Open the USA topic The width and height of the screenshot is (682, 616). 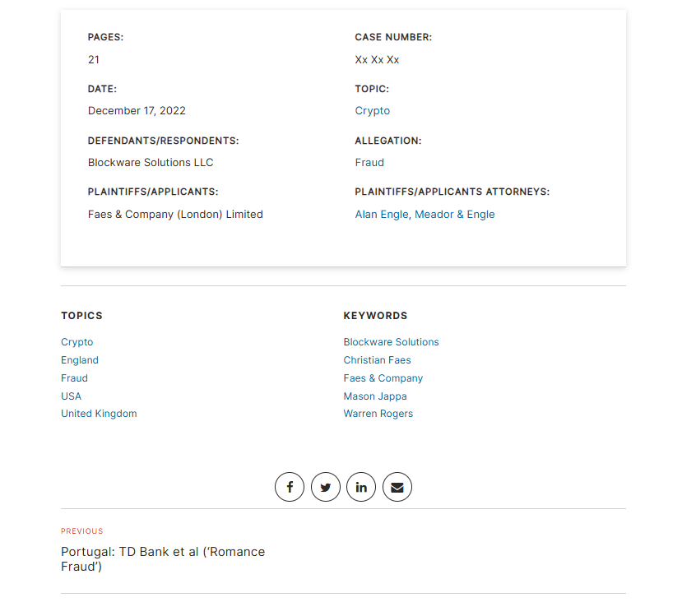(x=71, y=396)
